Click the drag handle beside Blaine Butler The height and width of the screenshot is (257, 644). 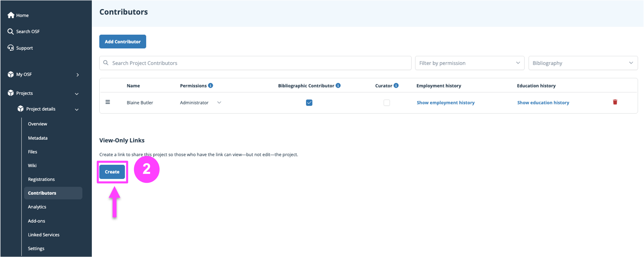tap(108, 102)
